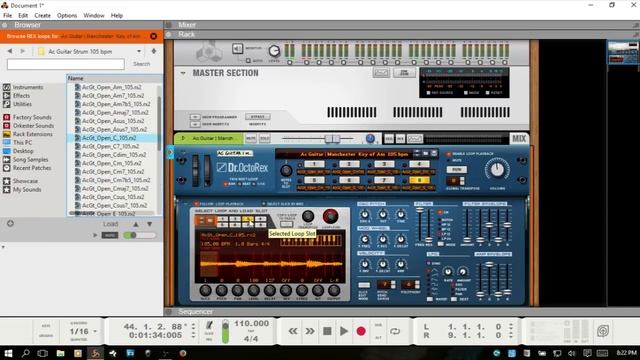Click the Dr. OctoRex volume knob
This screenshot has width=640, height=360.
point(497,169)
